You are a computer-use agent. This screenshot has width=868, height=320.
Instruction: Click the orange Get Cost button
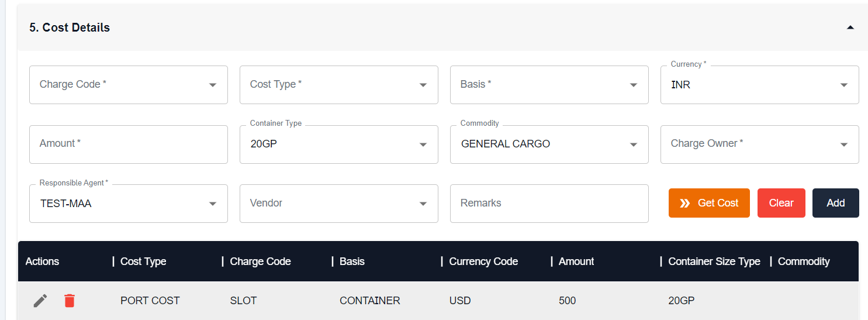[709, 203]
